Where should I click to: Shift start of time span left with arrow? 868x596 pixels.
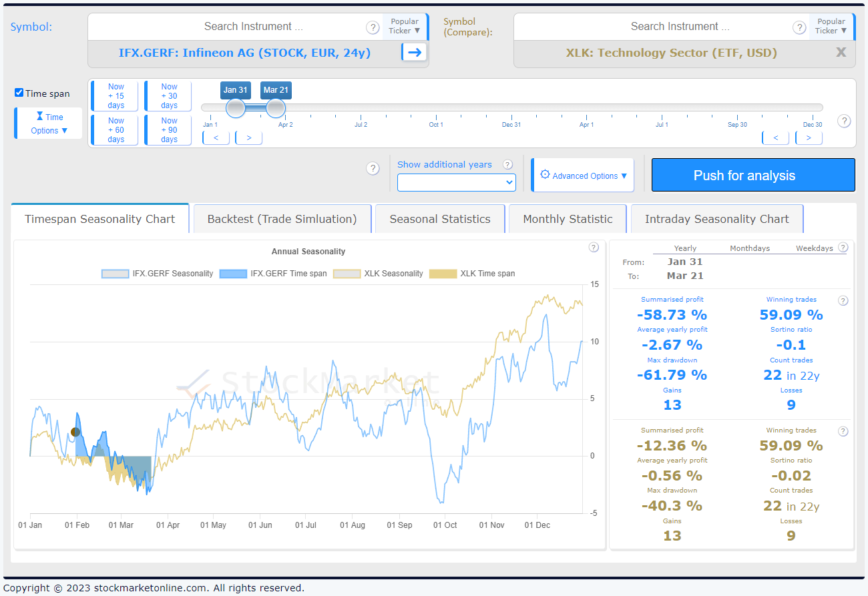pos(216,137)
